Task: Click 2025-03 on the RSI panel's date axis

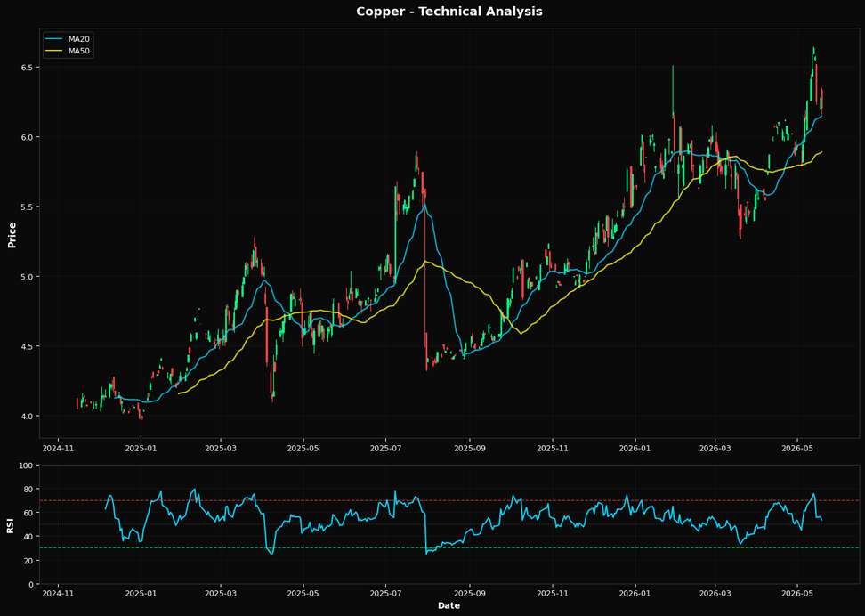Action: pyautogui.click(x=221, y=594)
